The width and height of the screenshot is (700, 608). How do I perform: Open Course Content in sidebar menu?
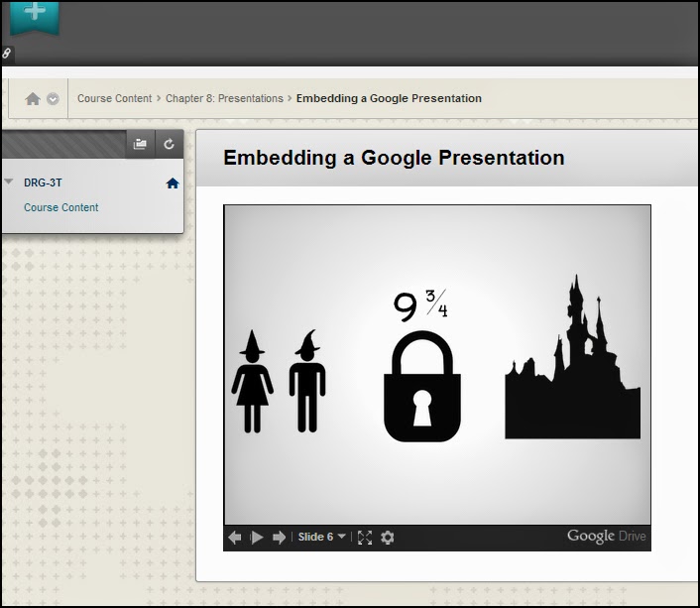click(x=61, y=207)
